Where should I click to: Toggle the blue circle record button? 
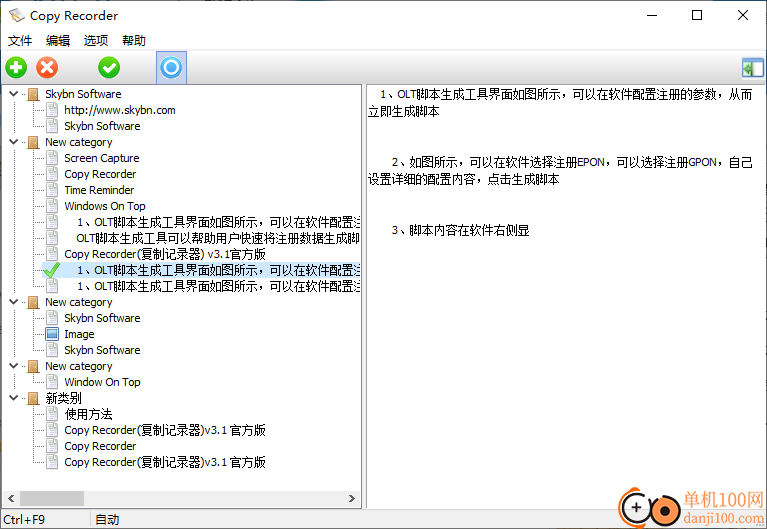[x=171, y=68]
